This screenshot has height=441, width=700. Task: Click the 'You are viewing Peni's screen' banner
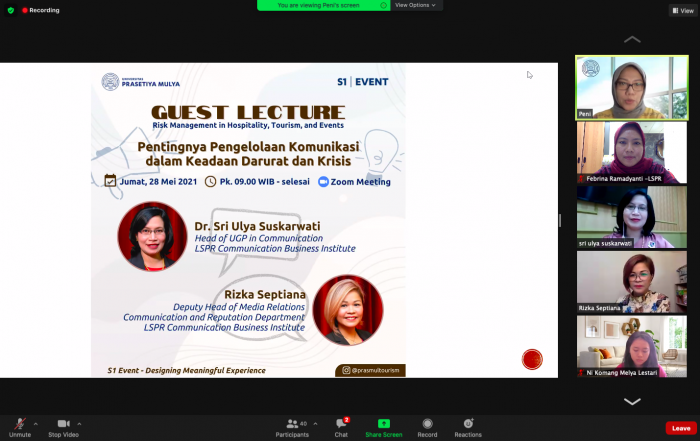click(323, 5)
